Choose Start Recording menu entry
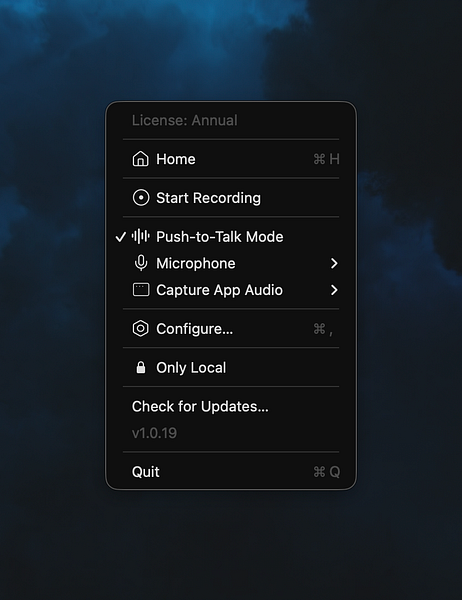The image size is (462, 600). [x=231, y=198]
